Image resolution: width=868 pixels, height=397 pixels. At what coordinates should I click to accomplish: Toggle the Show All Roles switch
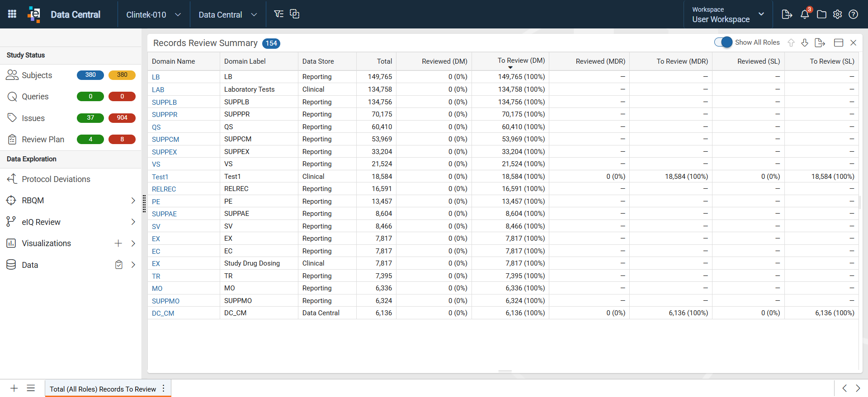coord(723,42)
